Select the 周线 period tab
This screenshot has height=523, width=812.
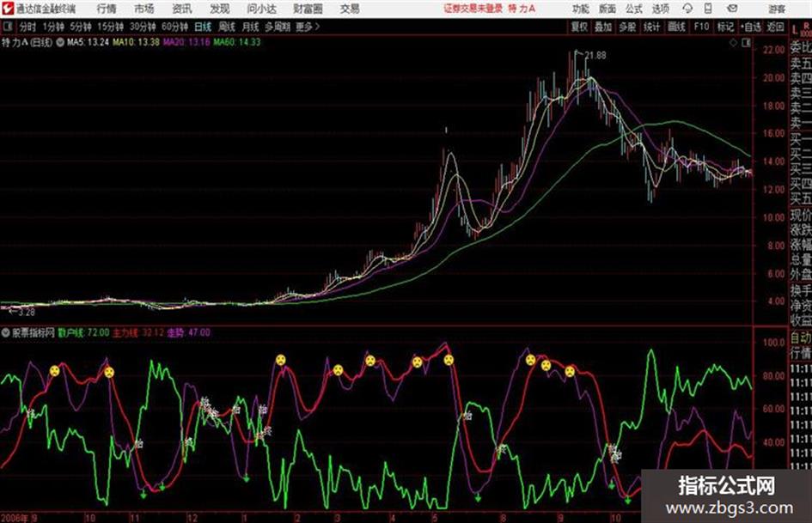[x=226, y=27]
